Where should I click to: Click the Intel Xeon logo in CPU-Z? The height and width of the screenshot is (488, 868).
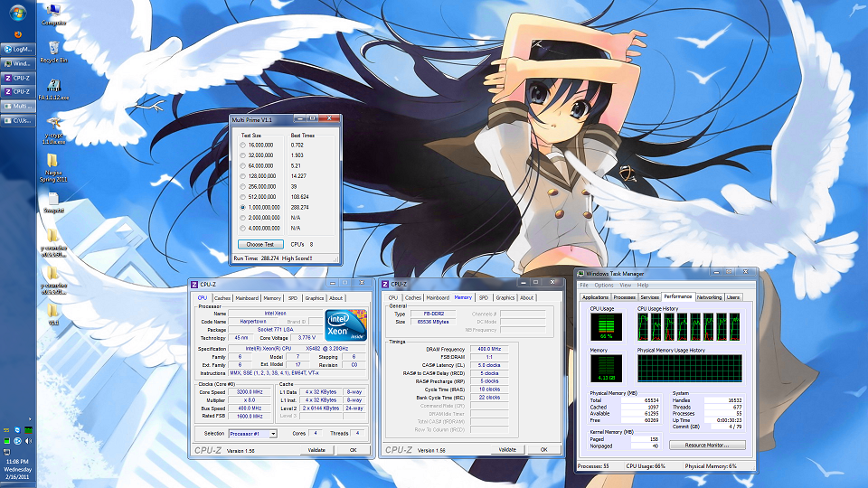click(345, 324)
